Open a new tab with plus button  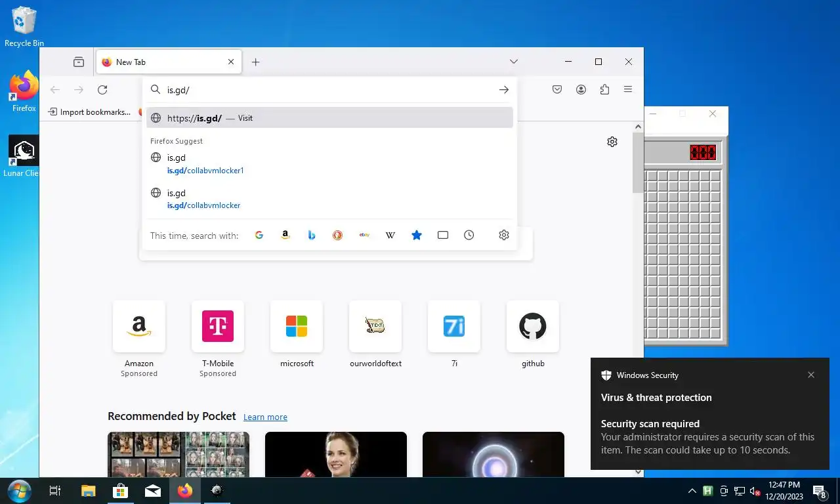point(256,62)
